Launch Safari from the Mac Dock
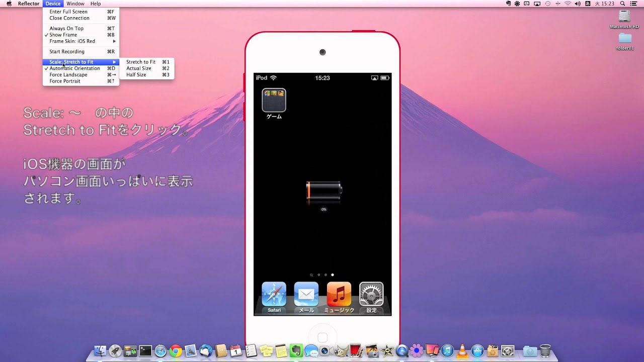Viewport: 644px width, 362px height. (x=160, y=350)
